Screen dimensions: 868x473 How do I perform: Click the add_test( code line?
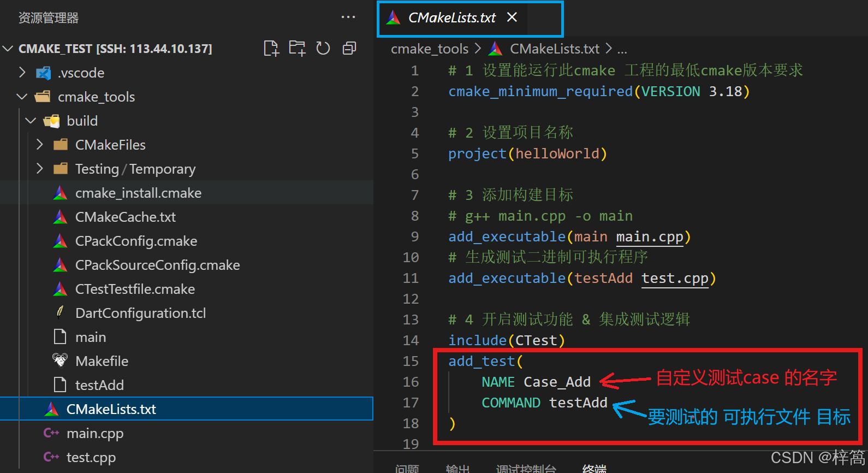coord(485,362)
